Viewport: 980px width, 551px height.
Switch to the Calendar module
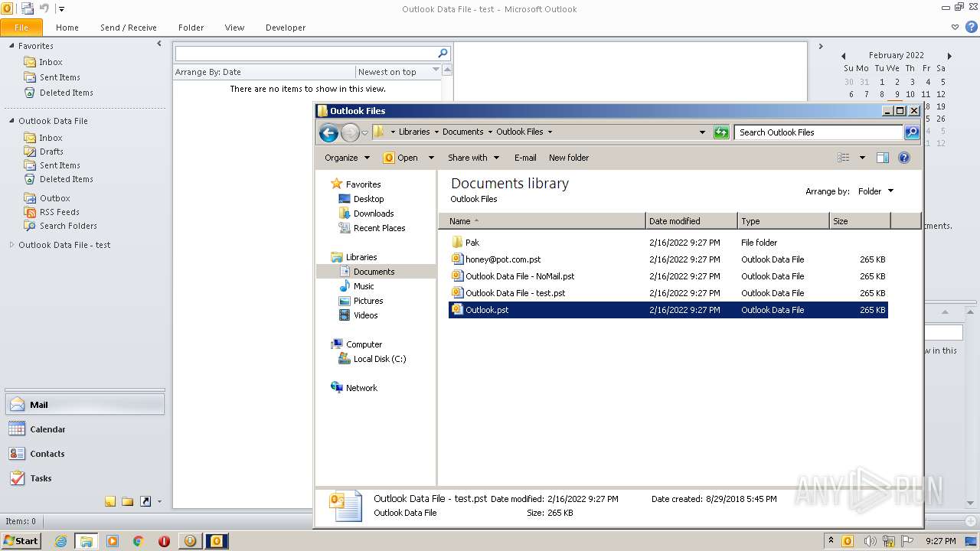pos(85,429)
